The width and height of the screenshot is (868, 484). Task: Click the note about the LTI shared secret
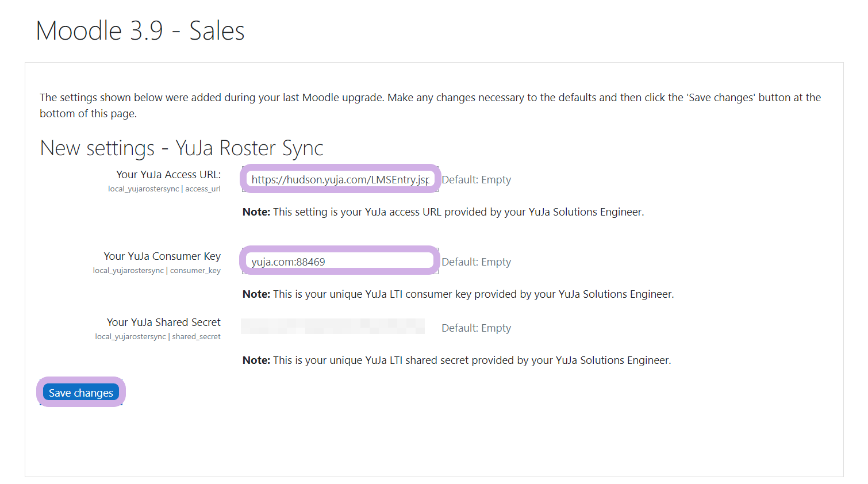[x=456, y=360]
